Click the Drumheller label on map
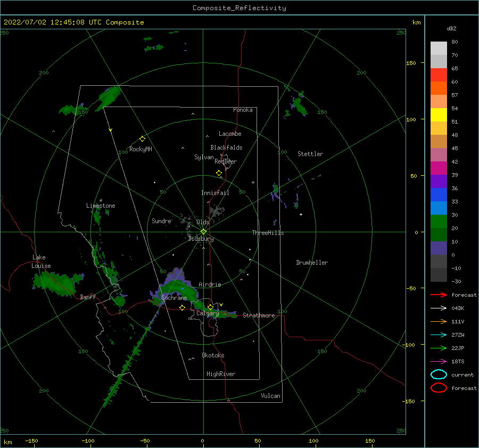Screen dimensions: 479x448 click(312, 263)
